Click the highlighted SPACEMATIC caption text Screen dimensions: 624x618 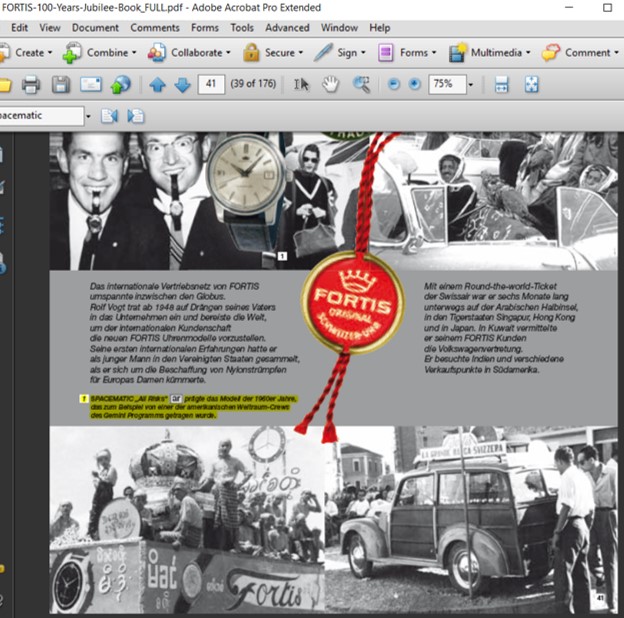coord(193,407)
